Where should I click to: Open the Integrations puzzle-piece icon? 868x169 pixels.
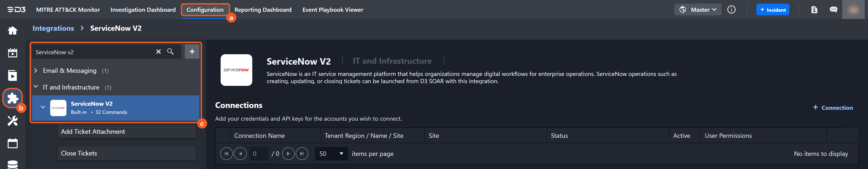(x=12, y=98)
